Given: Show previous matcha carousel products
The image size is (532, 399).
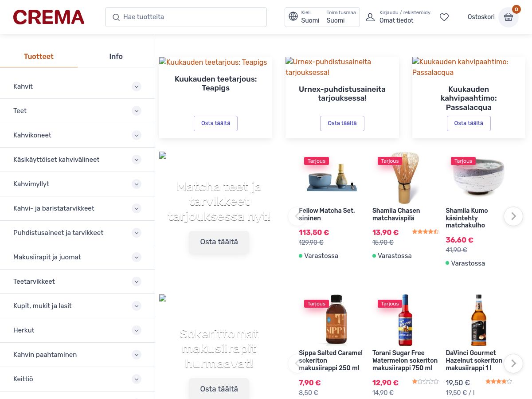Looking at the screenshot, I should (297, 216).
